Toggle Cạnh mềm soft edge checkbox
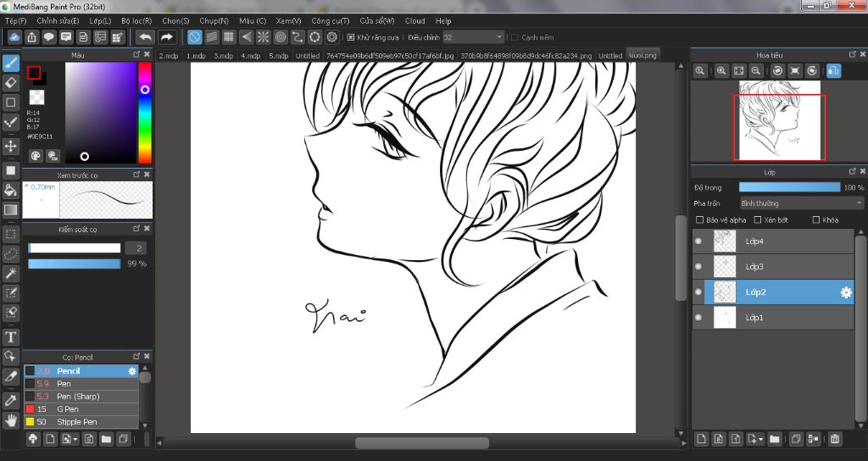 pyautogui.click(x=515, y=37)
